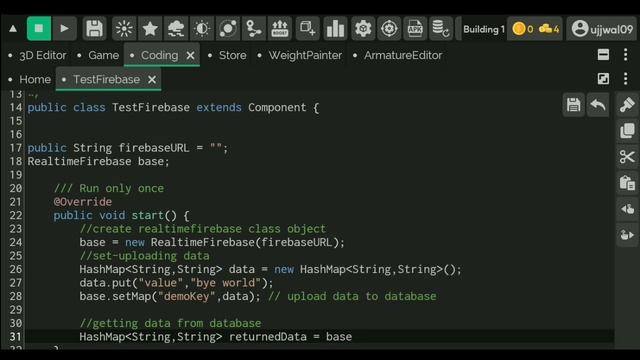Screen dimensions: 640x360
Task: Select line number 26 in the gutter
Action: coord(16,269)
